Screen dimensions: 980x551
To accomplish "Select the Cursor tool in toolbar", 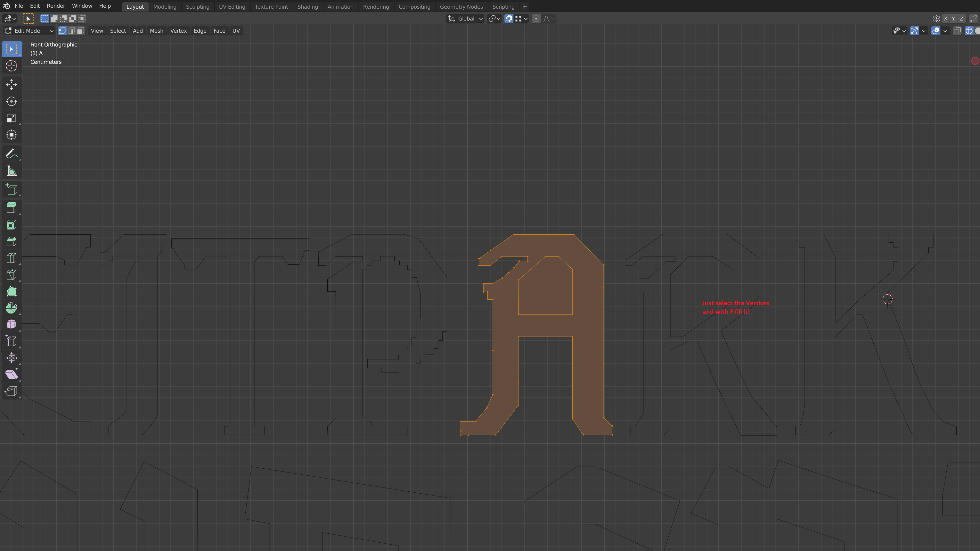I will click(12, 66).
